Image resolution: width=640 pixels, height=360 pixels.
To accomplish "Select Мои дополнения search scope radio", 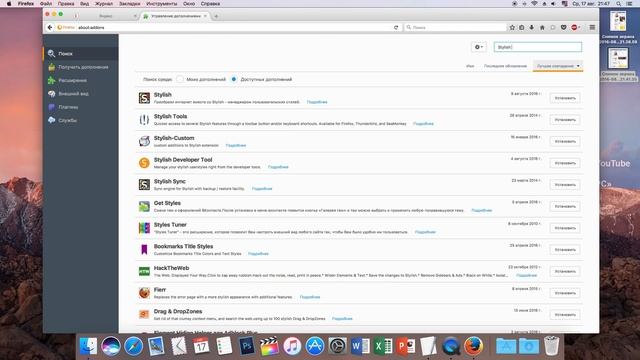I will pyautogui.click(x=180, y=79).
